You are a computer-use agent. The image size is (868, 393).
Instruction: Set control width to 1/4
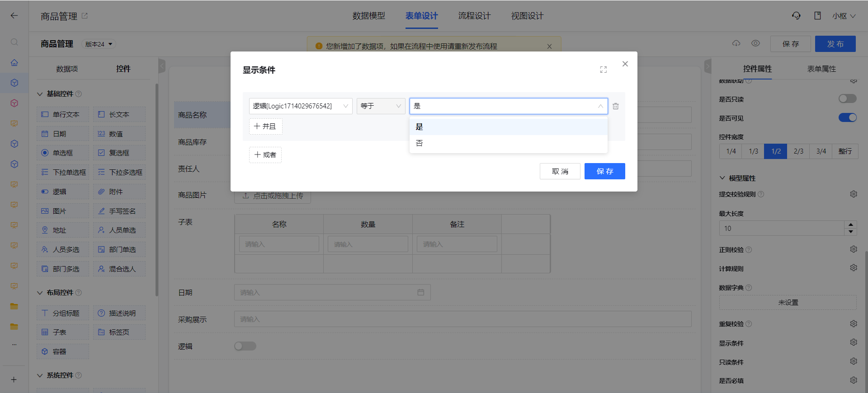(731, 151)
